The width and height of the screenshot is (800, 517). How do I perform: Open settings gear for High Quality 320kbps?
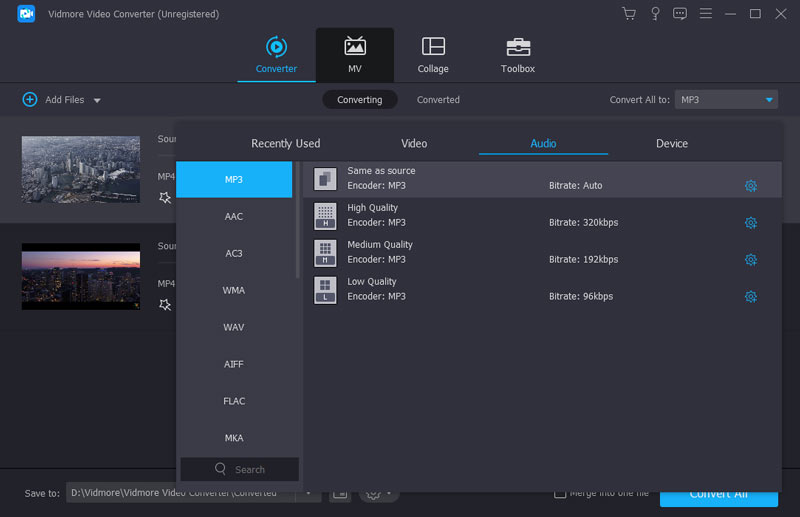pyautogui.click(x=751, y=223)
